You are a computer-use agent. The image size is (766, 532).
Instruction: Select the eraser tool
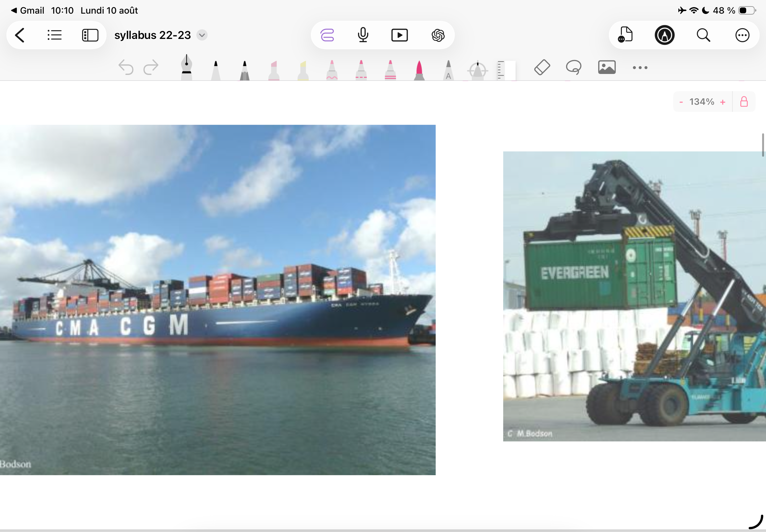542,67
